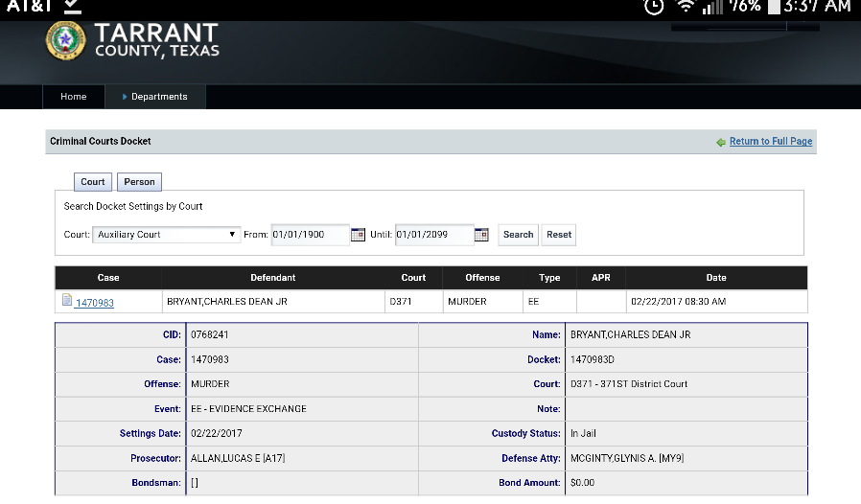Click the Tarrant County seal logo
Viewport: 861px width, 504px height.
point(65,39)
